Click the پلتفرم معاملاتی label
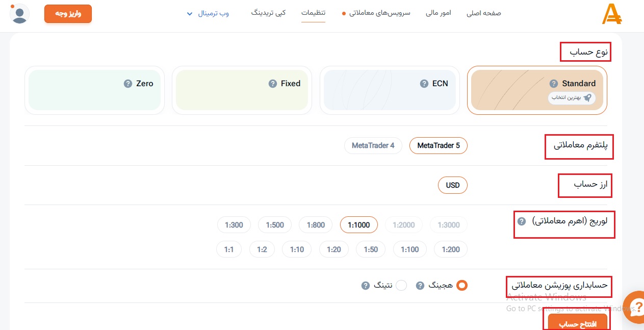The image size is (644, 330). click(581, 146)
